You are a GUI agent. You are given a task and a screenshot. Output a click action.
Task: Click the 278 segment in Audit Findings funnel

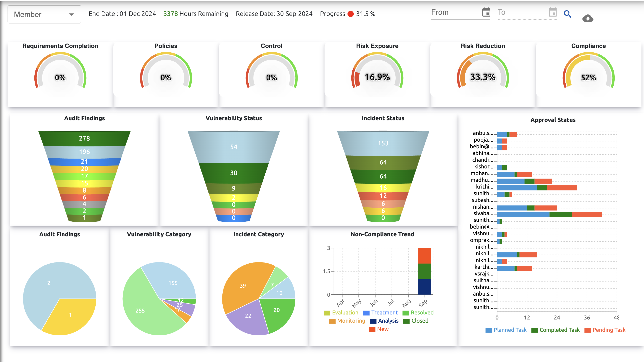[x=84, y=138]
